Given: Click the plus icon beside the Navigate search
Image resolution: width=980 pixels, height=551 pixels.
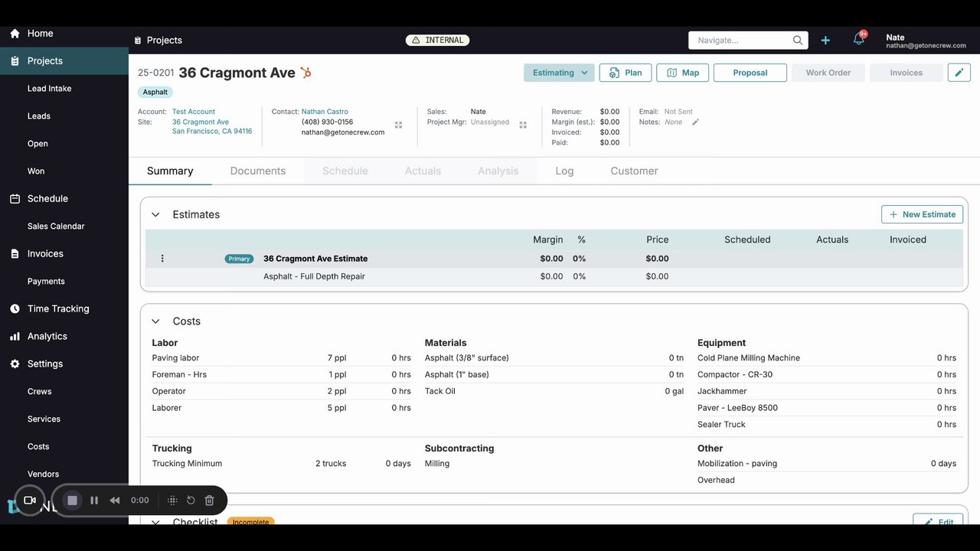Looking at the screenshot, I should 825,40.
